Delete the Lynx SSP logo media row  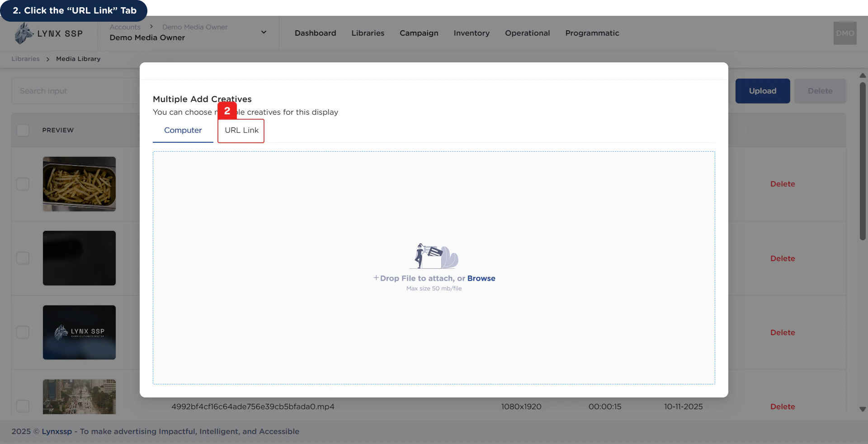pos(782,332)
